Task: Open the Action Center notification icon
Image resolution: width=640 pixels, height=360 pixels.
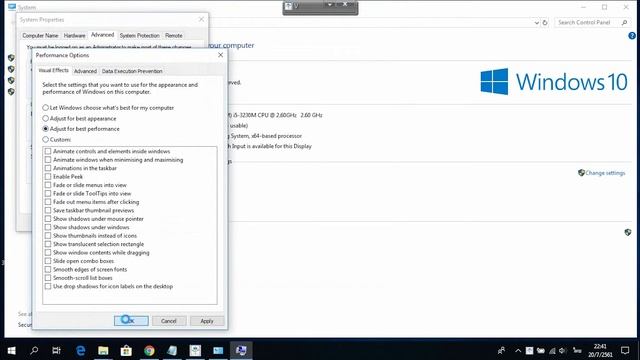Action: (x=625, y=350)
